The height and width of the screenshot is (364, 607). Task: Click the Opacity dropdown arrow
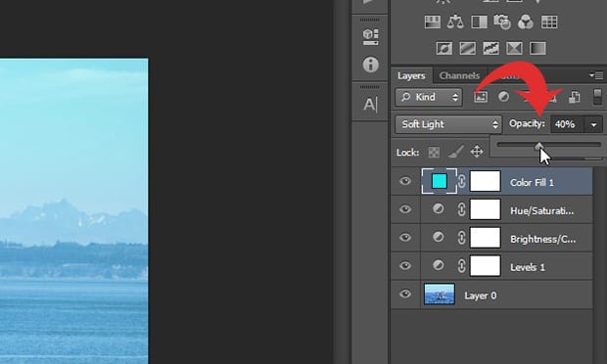click(593, 124)
